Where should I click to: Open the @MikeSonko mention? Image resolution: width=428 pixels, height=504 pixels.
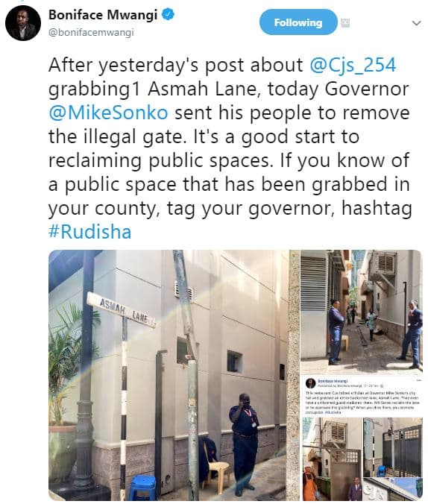108,113
